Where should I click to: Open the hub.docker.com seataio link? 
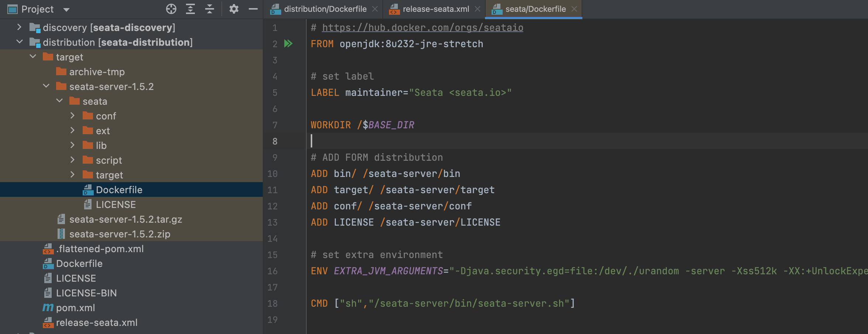423,28
